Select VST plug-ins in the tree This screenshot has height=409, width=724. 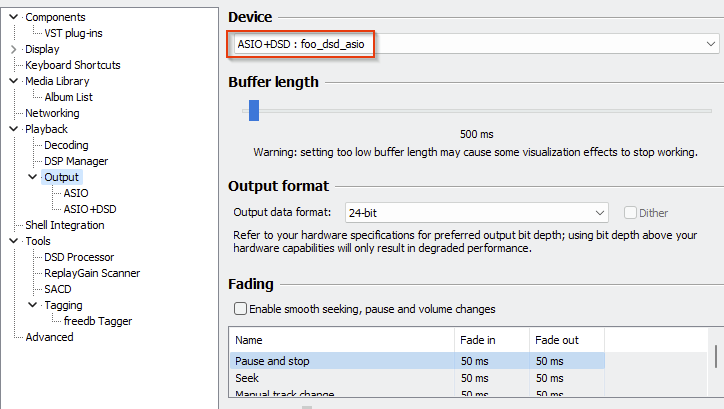[73, 33]
